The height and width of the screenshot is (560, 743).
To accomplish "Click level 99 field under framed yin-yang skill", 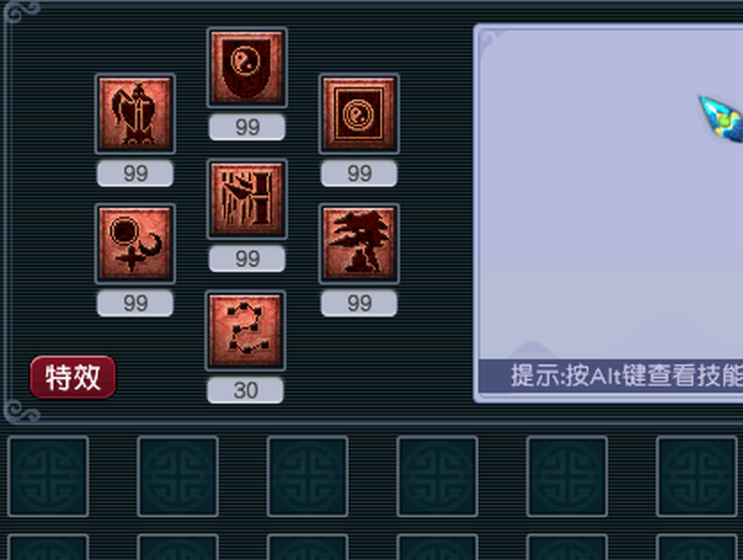I will 359,174.
